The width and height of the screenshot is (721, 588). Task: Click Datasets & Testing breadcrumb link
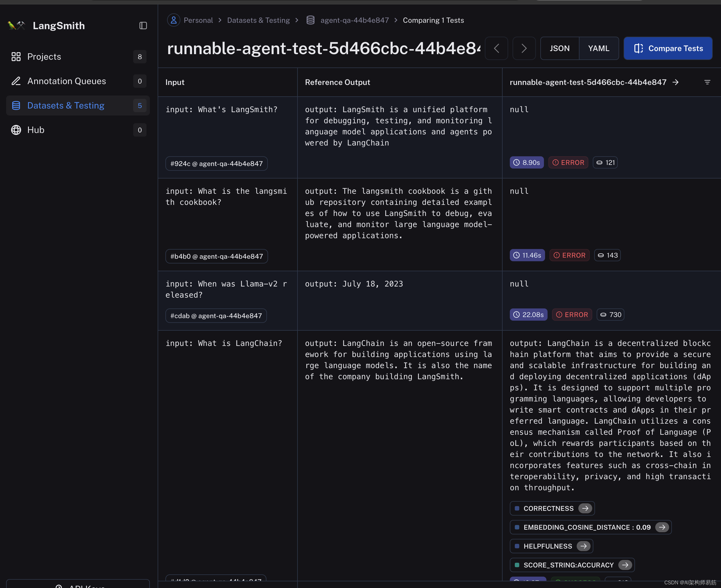pos(258,20)
